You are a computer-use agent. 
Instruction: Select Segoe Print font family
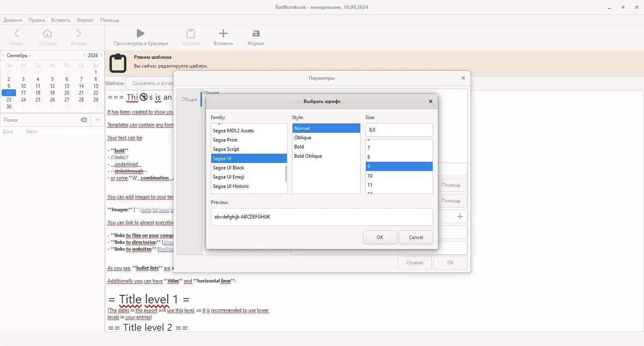click(x=249, y=140)
